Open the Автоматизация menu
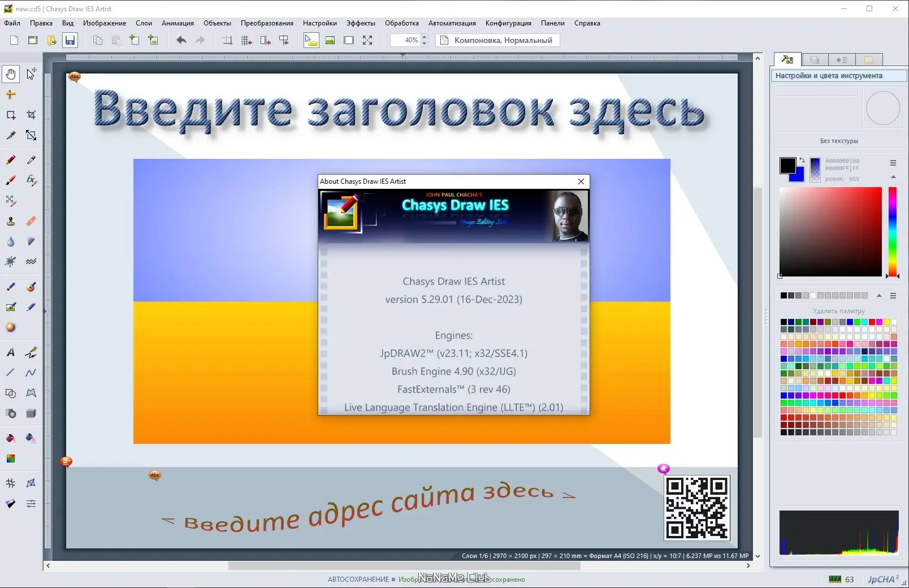The width and height of the screenshot is (909, 588). 452,23
